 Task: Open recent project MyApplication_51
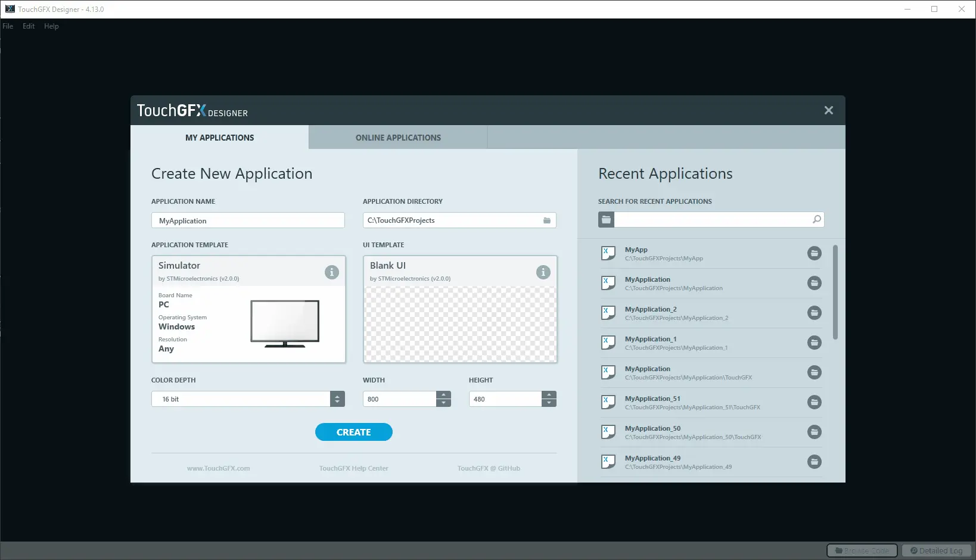[711, 402]
